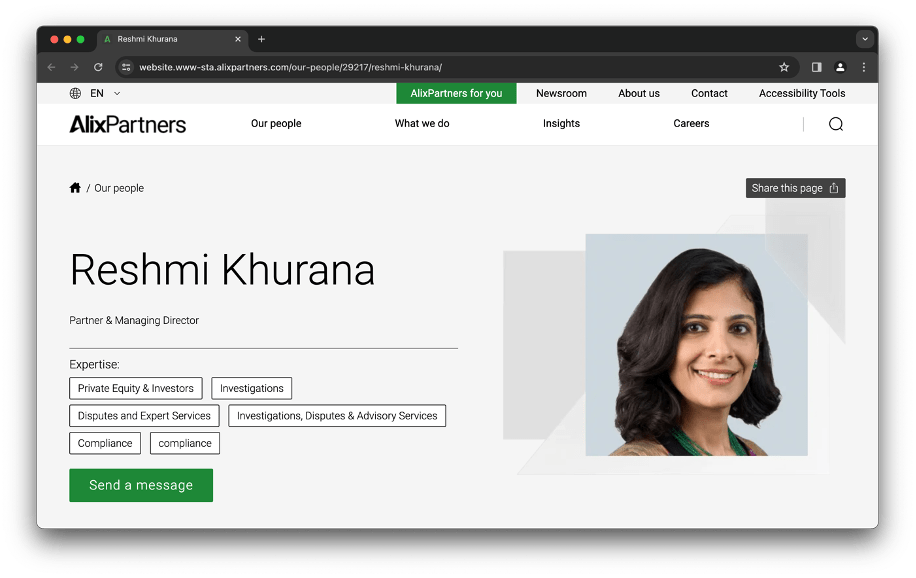Open the site search magnifier icon

pos(836,124)
